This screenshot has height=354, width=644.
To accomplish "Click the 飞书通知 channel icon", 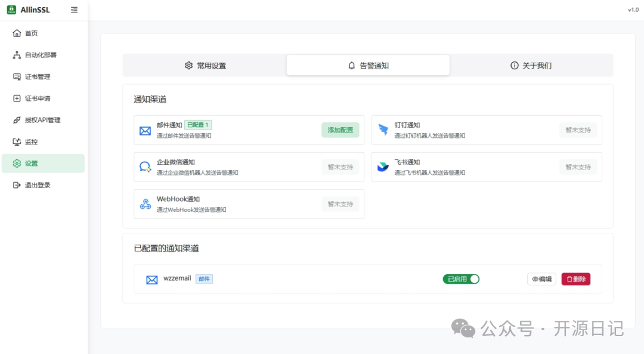I will pyautogui.click(x=383, y=167).
